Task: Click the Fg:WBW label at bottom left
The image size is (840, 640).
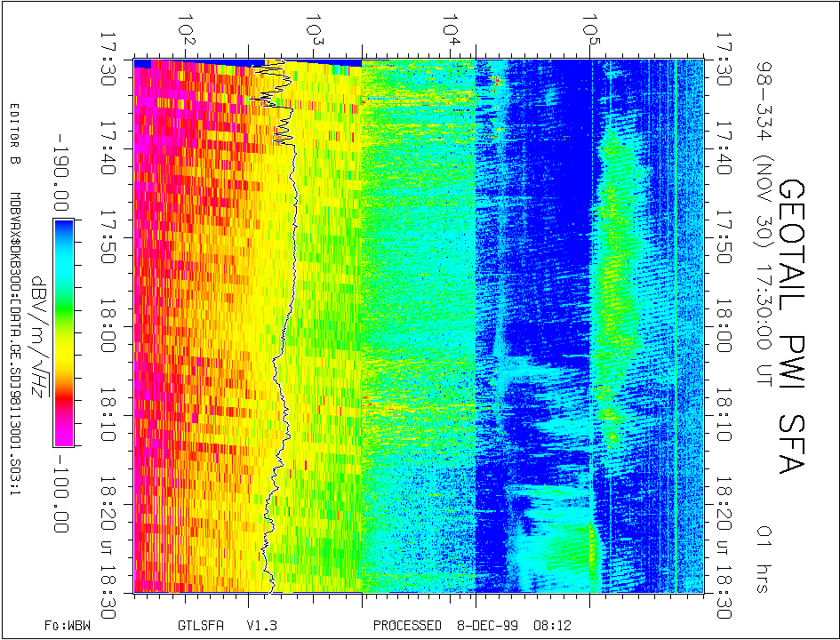Action: (x=68, y=626)
